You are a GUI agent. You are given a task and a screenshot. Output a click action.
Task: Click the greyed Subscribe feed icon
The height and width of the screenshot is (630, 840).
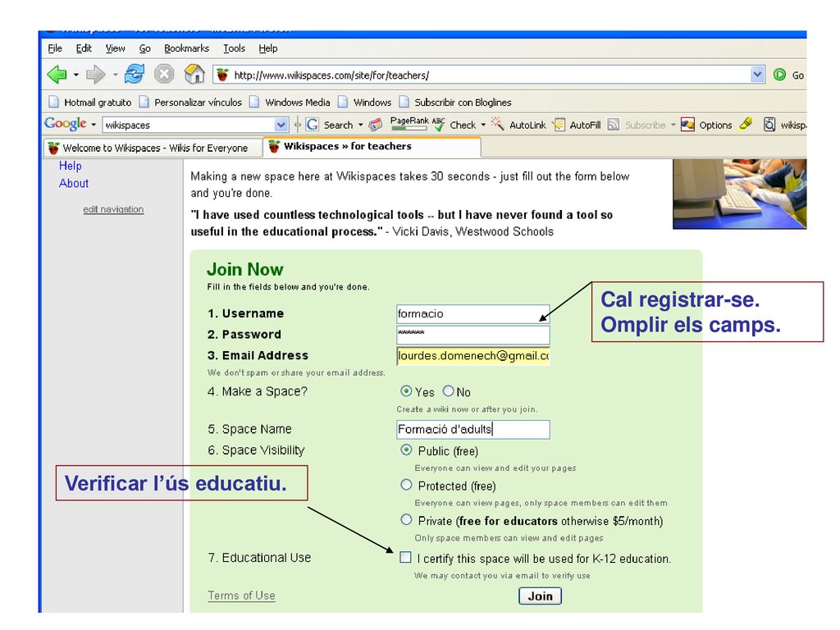click(x=614, y=125)
